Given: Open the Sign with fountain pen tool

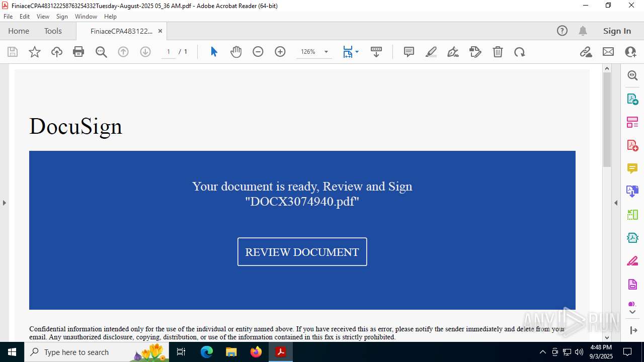Looking at the screenshot, I should (453, 52).
